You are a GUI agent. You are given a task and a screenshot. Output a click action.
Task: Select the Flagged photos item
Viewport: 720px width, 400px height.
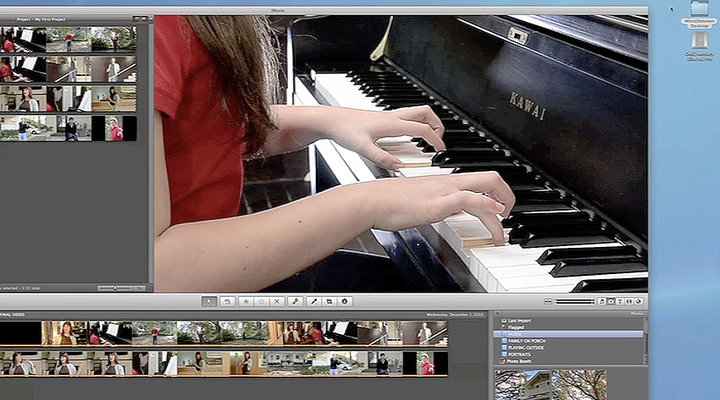[516, 327]
